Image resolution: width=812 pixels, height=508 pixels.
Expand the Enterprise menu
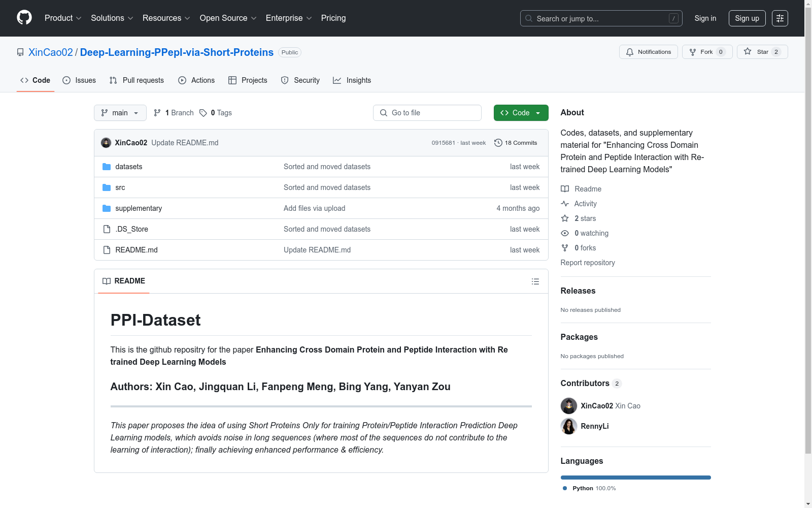[x=289, y=18]
